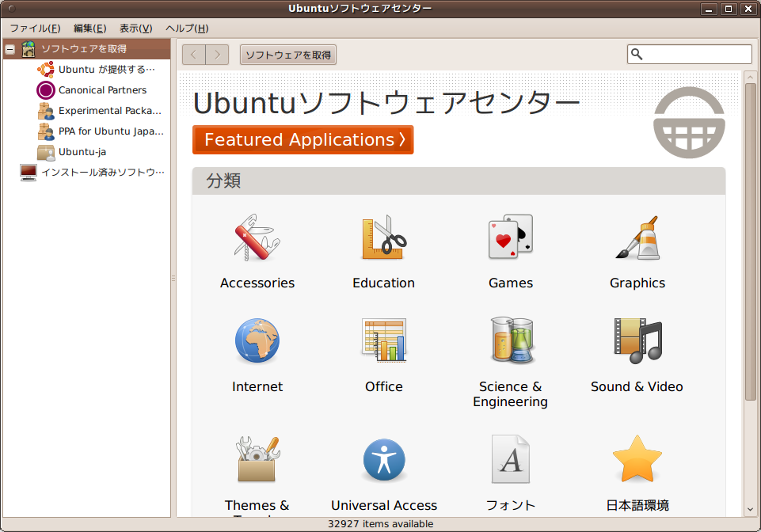Open the ファイル(F) menu
Image resolution: width=761 pixels, height=532 pixels.
[35, 28]
